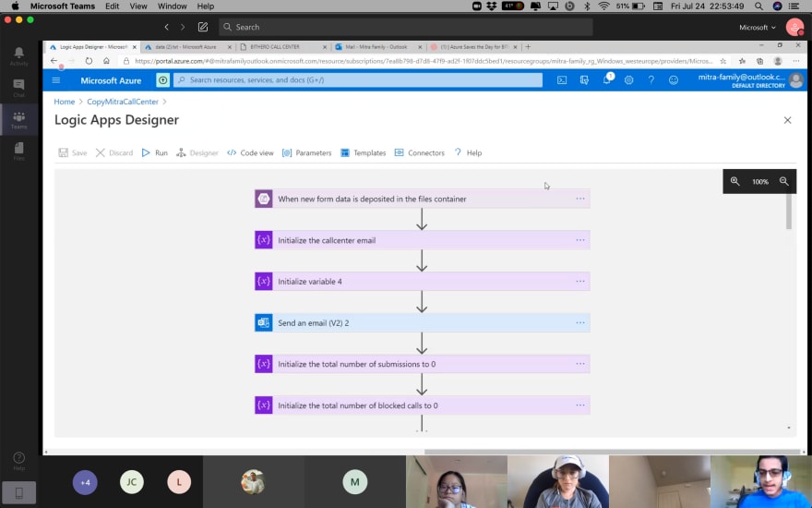Click the mobile device icon at sidebar bottom

point(18,492)
